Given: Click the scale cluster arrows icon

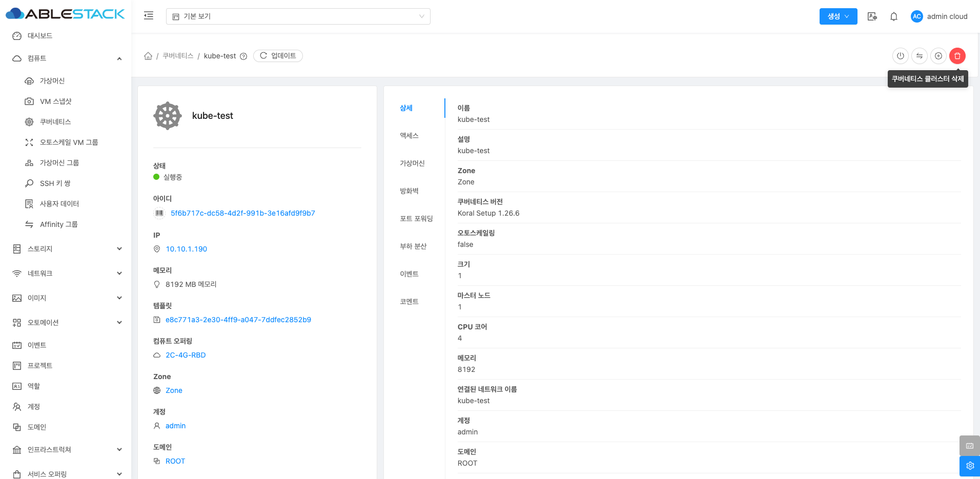Looking at the screenshot, I should (919, 56).
